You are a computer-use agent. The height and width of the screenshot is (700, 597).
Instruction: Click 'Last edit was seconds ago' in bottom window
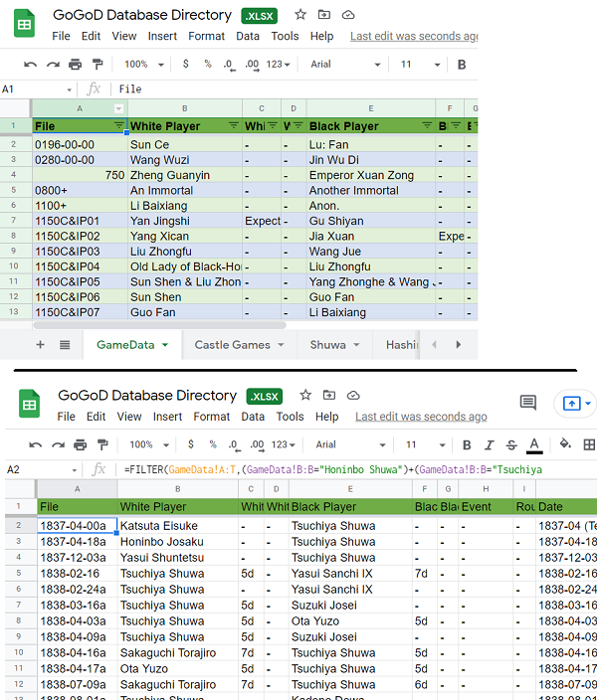tap(421, 417)
